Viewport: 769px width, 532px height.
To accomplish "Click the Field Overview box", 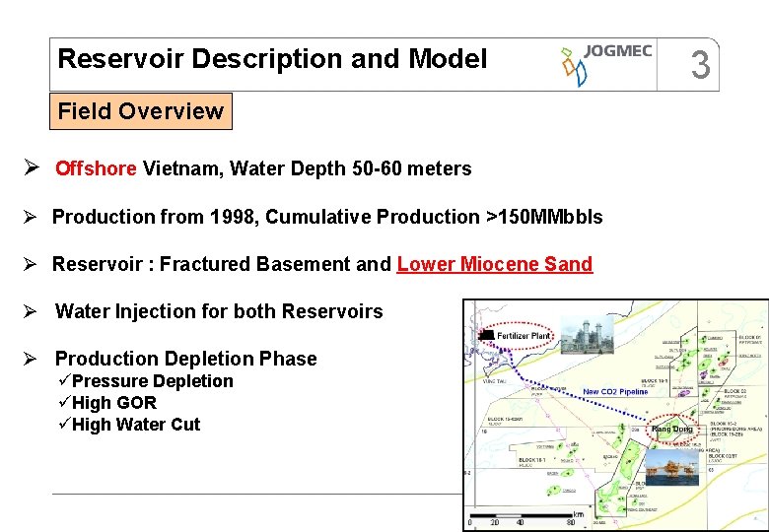I will click(141, 111).
